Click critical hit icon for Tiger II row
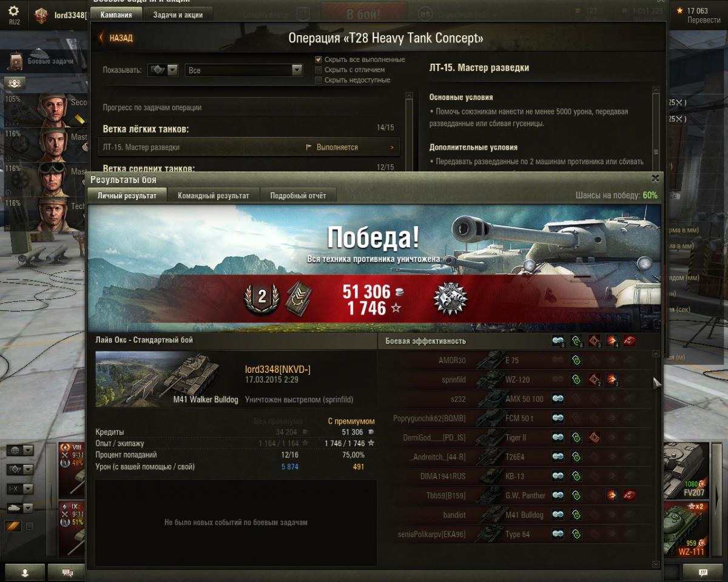Image resolution: width=728 pixels, height=582 pixels. click(x=594, y=437)
